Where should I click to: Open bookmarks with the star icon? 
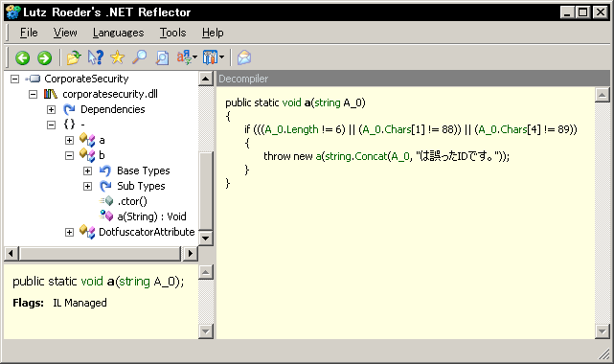click(117, 57)
